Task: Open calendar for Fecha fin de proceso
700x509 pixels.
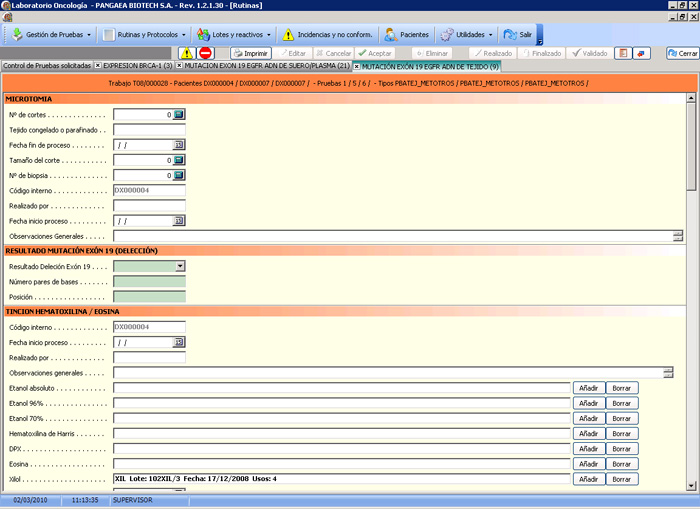Action: point(179,145)
